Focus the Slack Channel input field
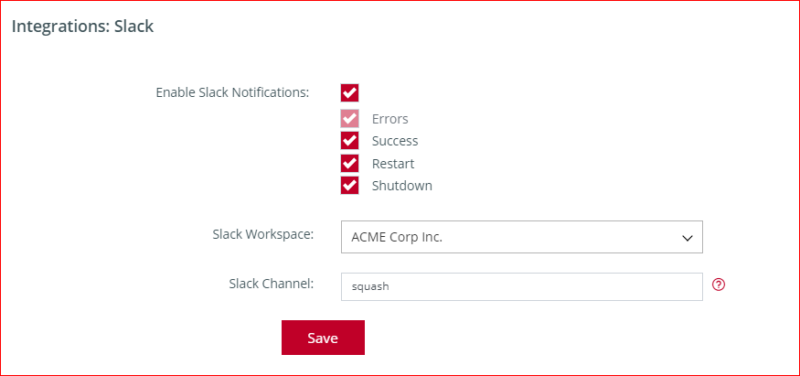The width and height of the screenshot is (800, 376). 521,287
